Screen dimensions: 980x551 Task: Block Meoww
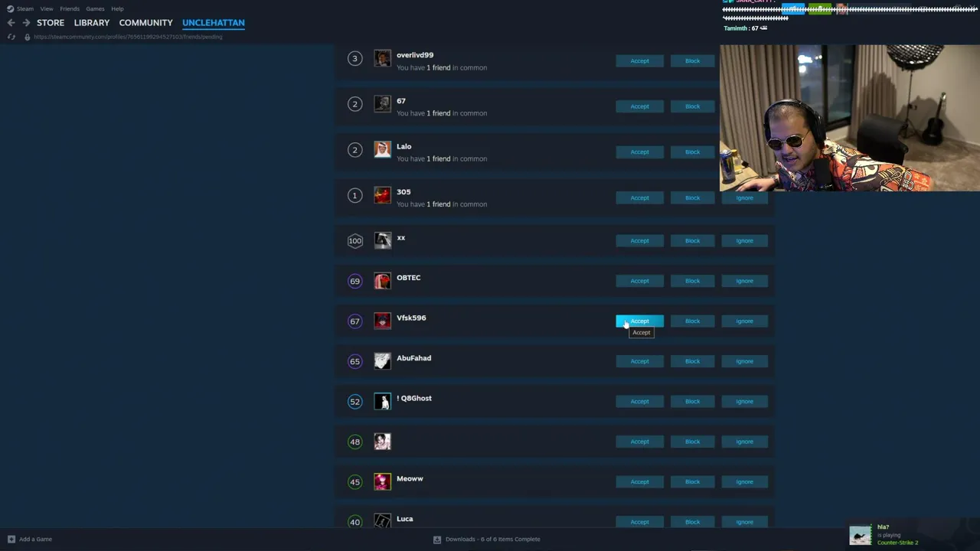(692, 481)
